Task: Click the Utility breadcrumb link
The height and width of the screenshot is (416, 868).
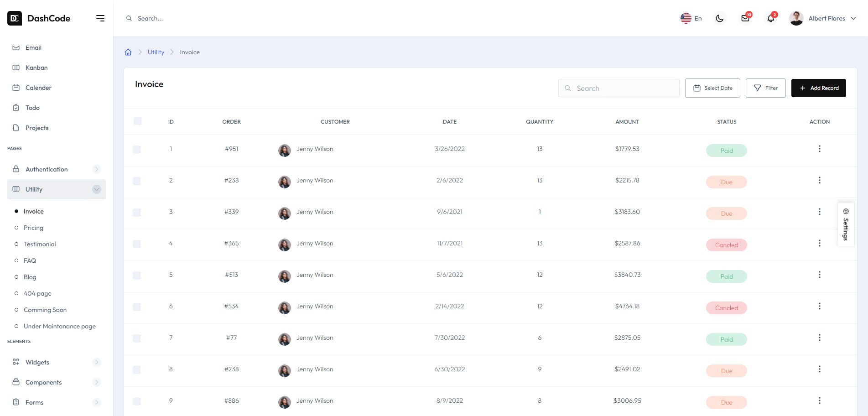Action: pyautogui.click(x=156, y=52)
